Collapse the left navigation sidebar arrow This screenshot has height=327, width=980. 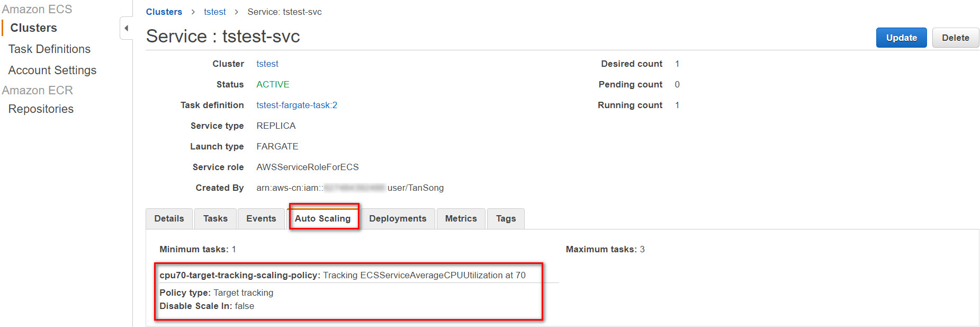pyautogui.click(x=126, y=28)
